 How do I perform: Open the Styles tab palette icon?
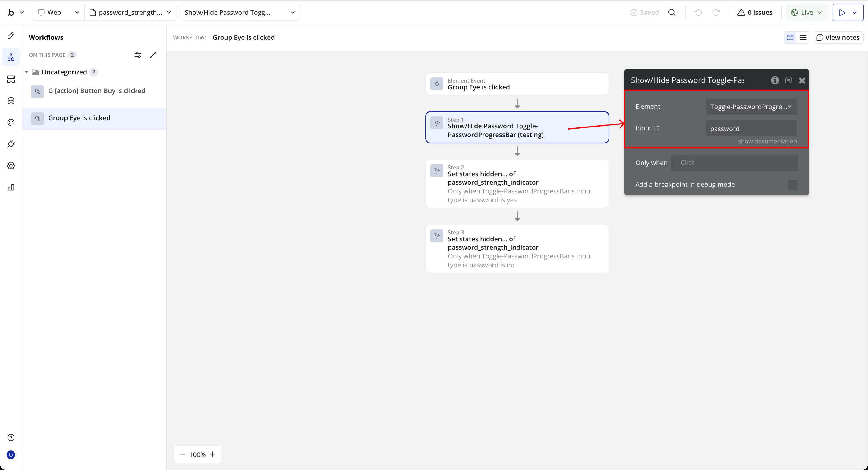coord(11,122)
